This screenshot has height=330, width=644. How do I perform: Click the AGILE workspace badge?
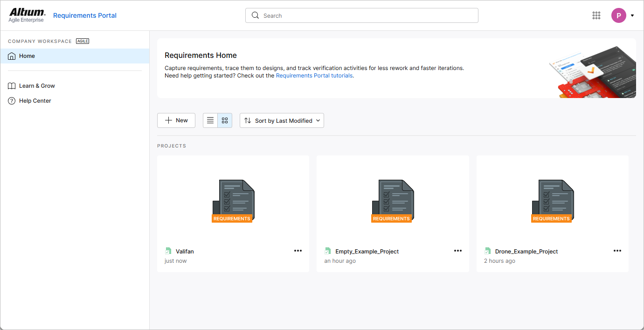pos(83,41)
